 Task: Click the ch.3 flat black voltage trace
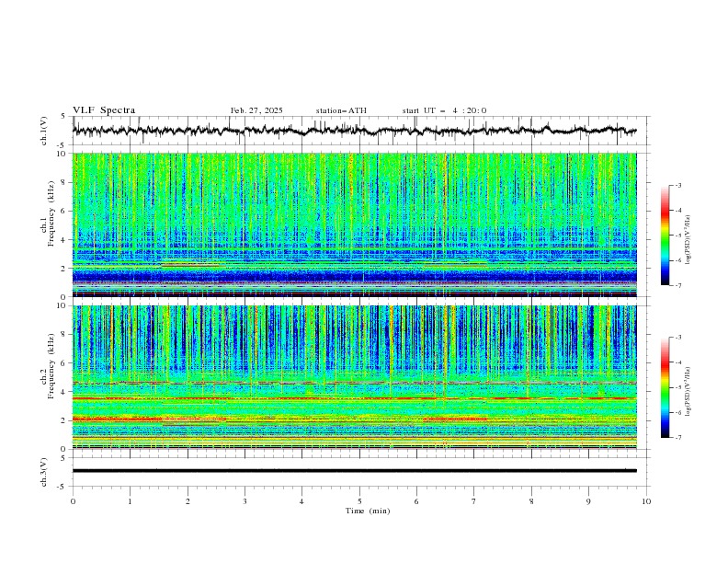(354, 471)
